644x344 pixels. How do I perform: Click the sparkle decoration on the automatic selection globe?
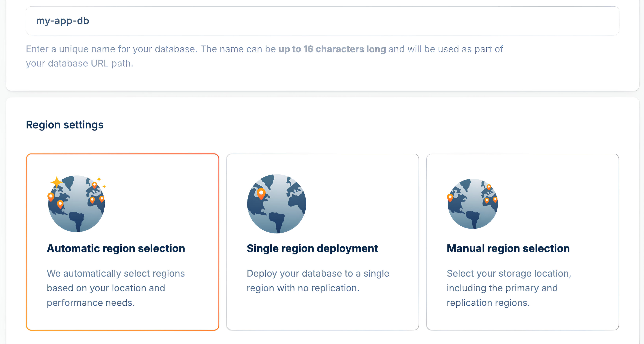tap(56, 182)
